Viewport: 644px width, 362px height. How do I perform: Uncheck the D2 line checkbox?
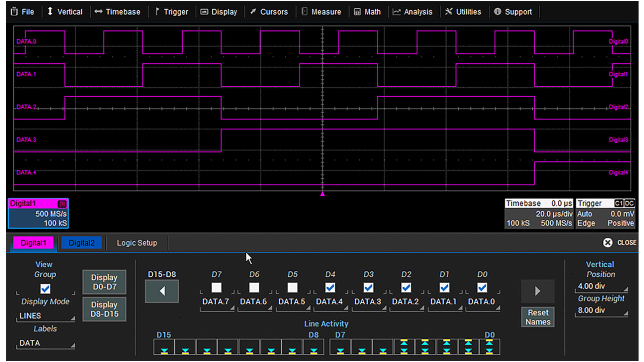click(x=406, y=288)
